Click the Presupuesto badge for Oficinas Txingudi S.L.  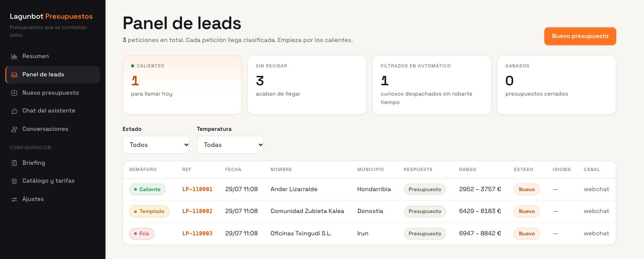pyautogui.click(x=425, y=234)
